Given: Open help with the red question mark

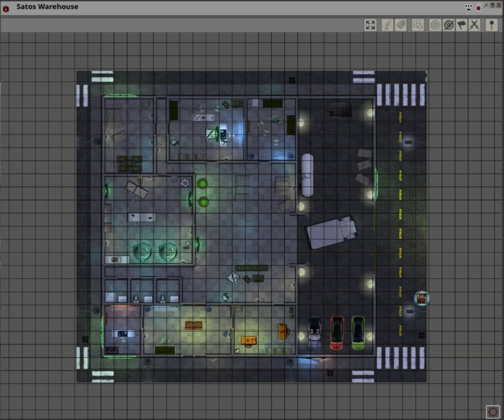Looking at the screenshot, I should pos(492,5).
